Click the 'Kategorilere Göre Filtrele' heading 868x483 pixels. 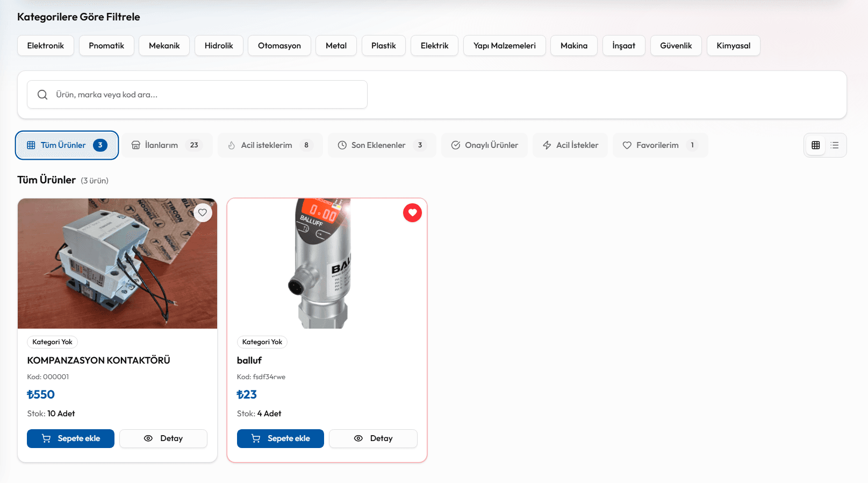coord(78,17)
